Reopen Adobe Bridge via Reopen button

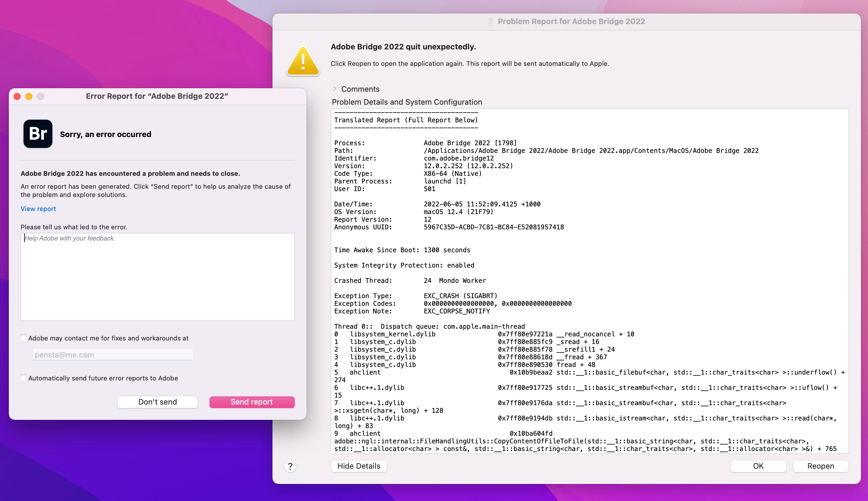(820, 466)
